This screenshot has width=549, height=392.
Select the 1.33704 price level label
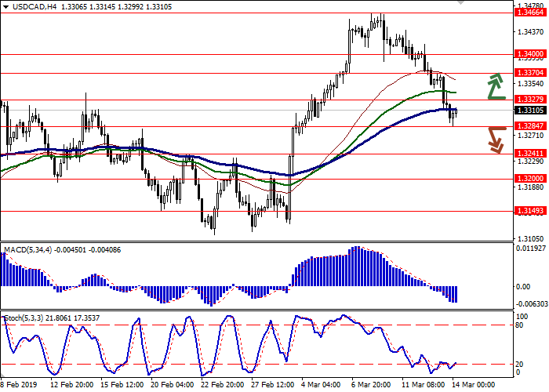click(530, 73)
